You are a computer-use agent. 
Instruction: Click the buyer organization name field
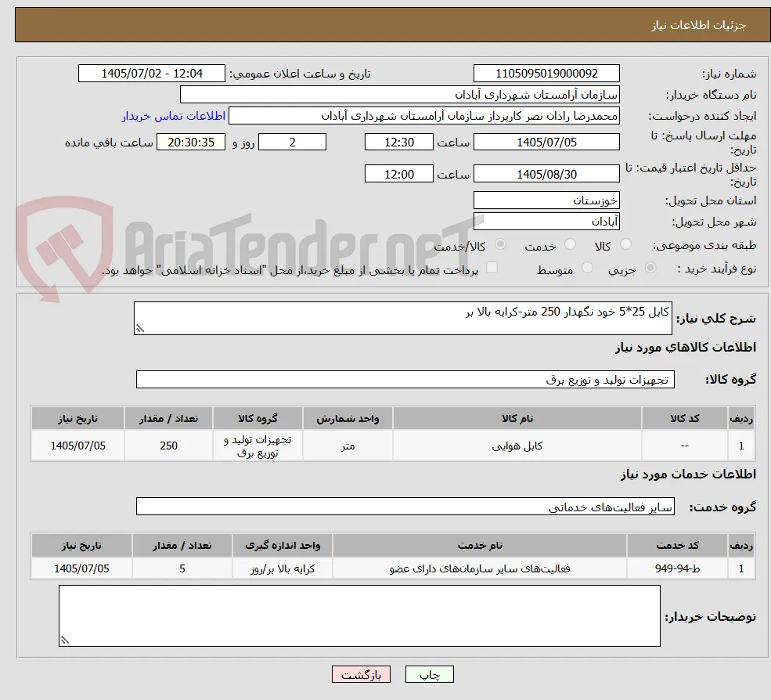coord(399,95)
